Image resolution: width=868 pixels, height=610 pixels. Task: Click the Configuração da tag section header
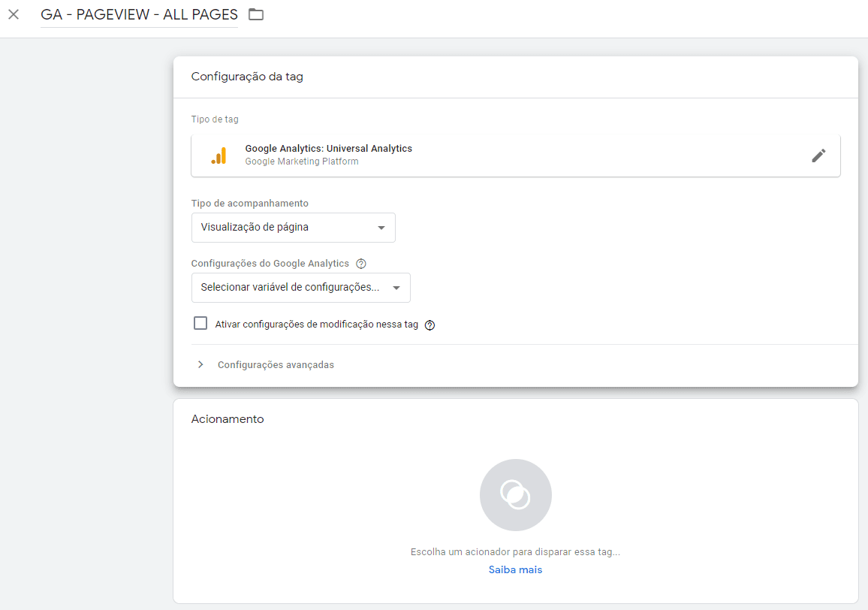coord(247,76)
